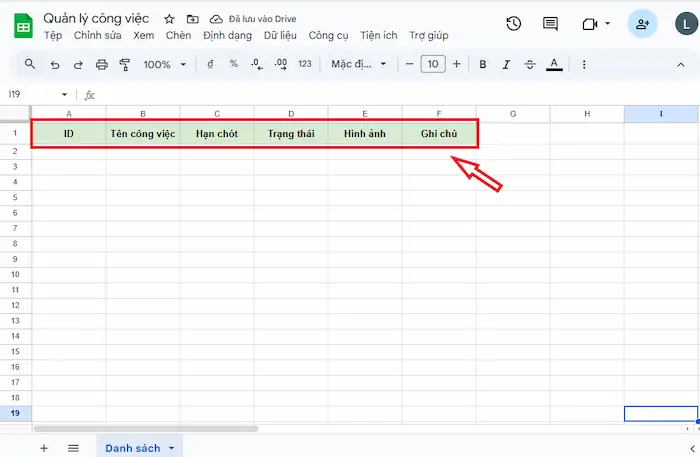Viewport: 700px width, 457px height.
Task: Toggle bold formatting button
Action: pyautogui.click(x=483, y=64)
